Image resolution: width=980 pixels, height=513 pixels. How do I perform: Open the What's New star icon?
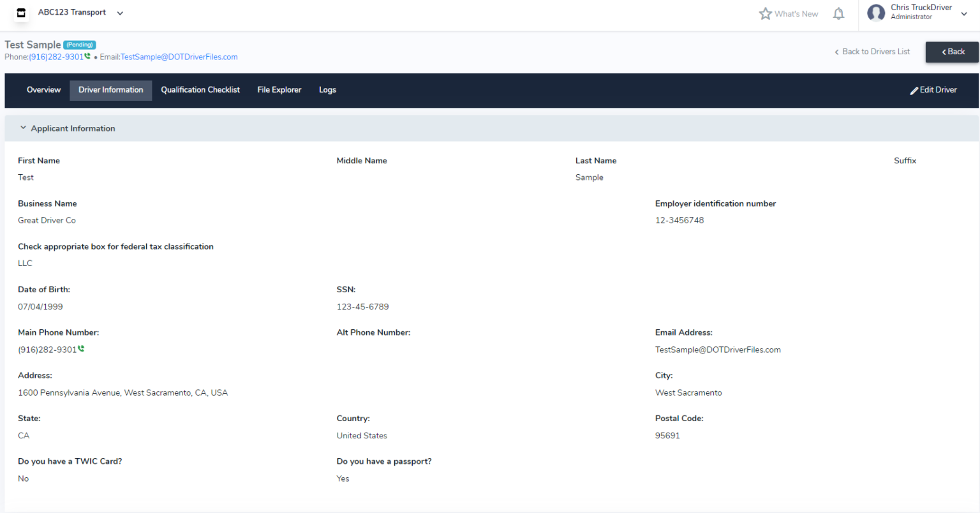[765, 13]
